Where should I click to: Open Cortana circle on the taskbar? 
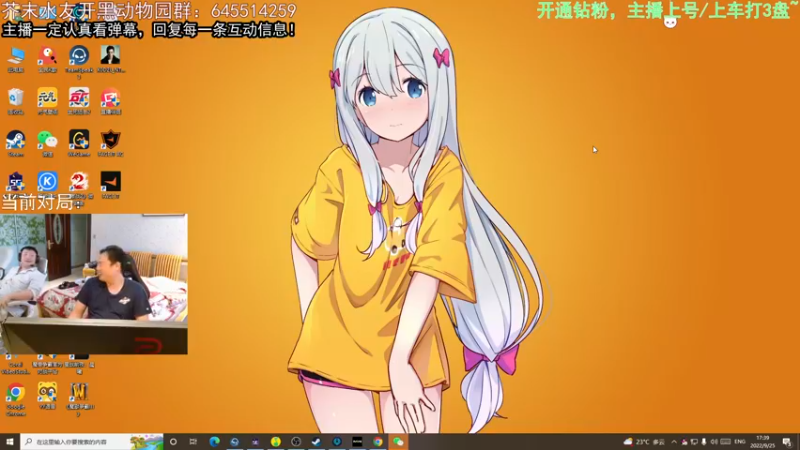click(173, 442)
